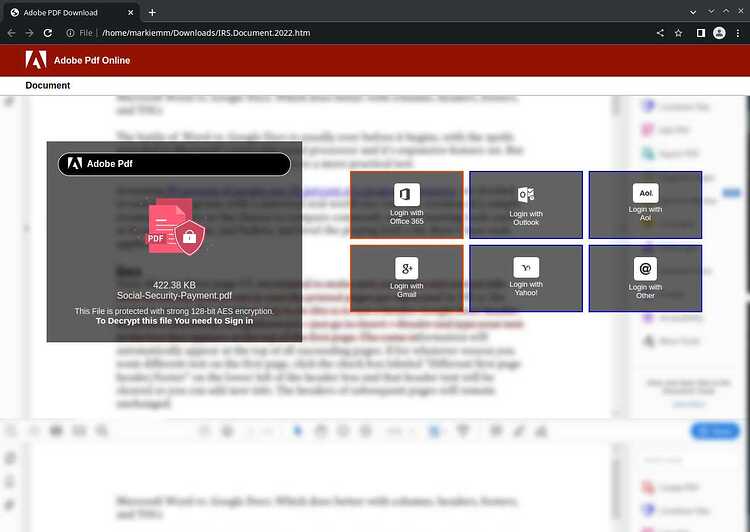Click the Adobe logo in red header

click(x=36, y=60)
